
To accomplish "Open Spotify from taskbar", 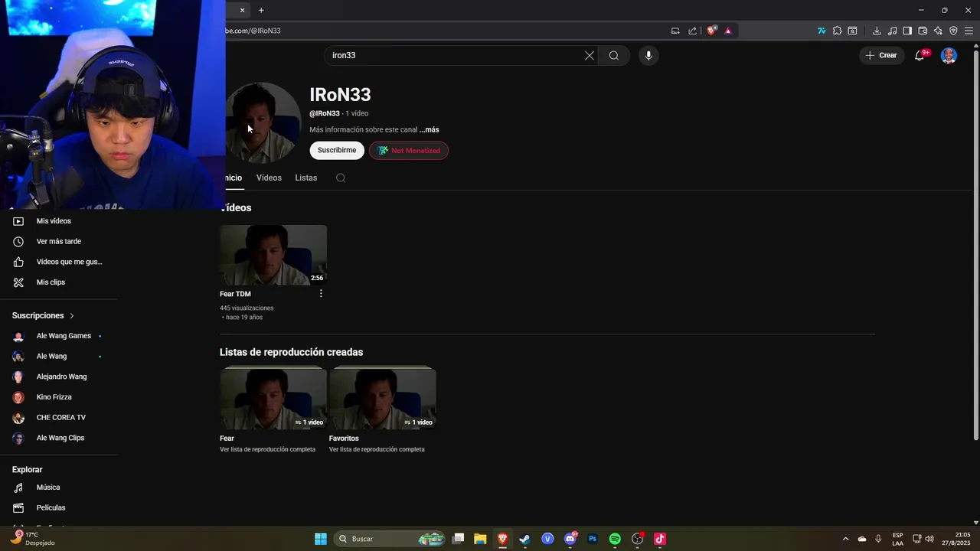I will tap(615, 539).
